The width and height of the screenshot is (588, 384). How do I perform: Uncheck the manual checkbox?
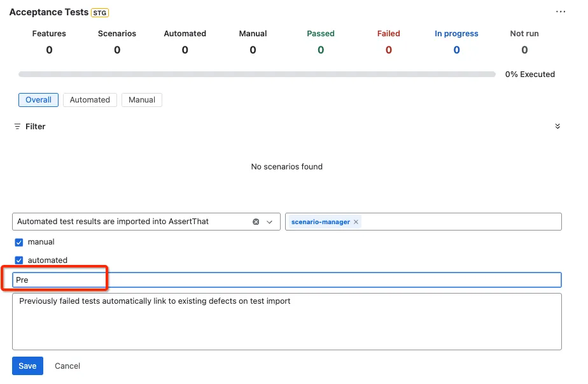(x=18, y=242)
